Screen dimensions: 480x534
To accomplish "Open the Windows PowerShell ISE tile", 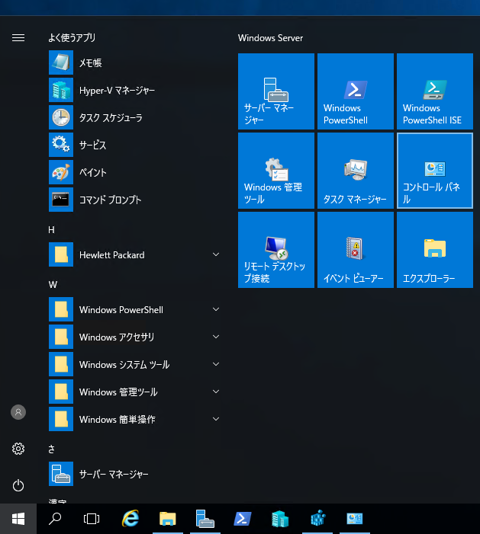I will pyautogui.click(x=435, y=91).
